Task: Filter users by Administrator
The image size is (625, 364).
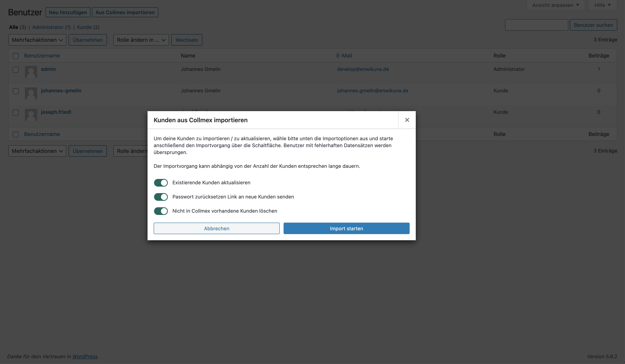Action: pyautogui.click(x=48, y=27)
